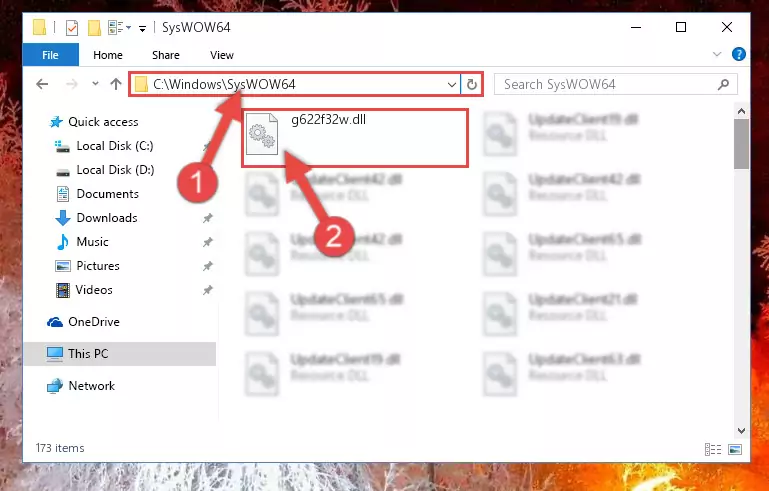This screenshot has width=769, height=491.
Task: Click the pin icon next to Downloads
Action: coord(208,218)
